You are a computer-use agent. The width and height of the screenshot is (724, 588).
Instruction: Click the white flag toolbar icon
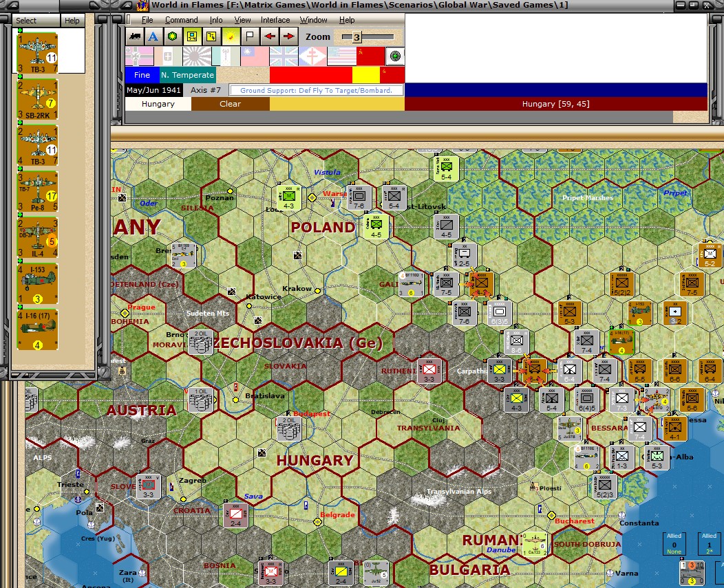pyautogui.click(x=250, y=36)
